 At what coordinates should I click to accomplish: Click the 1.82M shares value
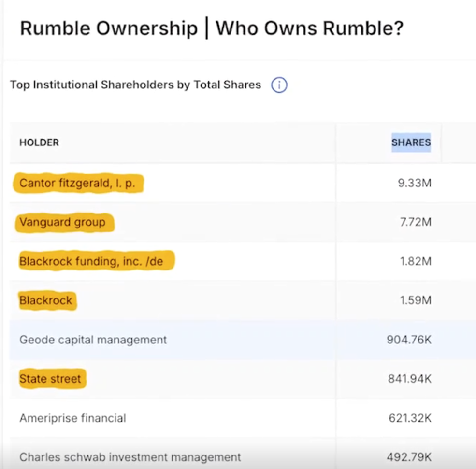(415, 262)
